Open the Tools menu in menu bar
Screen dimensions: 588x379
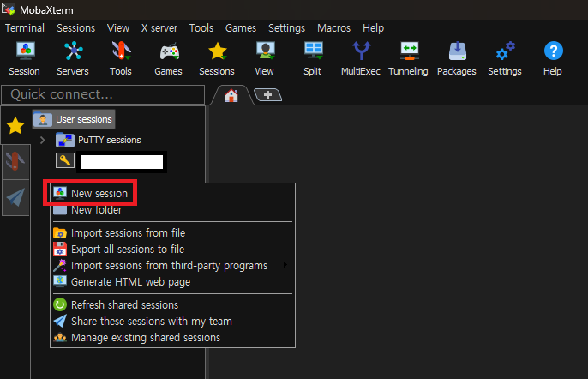click(x=201, y=28)
